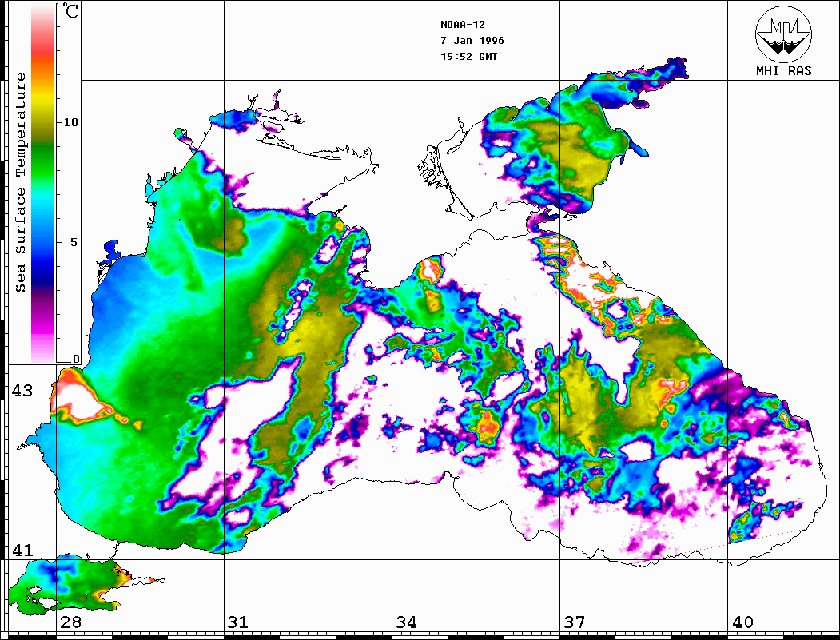The height and width of the screenshot is (640, 840).
Task: Click the longitude label 34
Action: coord(406,622)
